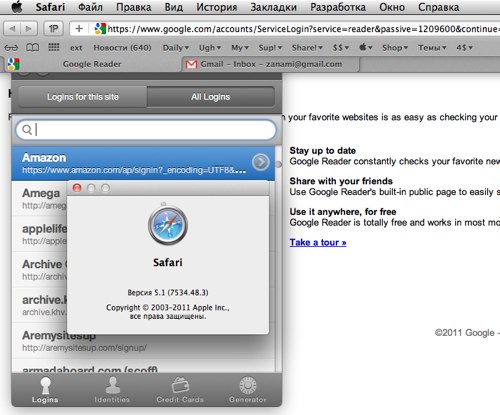Click Gmail envelope icon on Gmail tab
This screenshot has height=415, width=500.
(x=191, y=64)
